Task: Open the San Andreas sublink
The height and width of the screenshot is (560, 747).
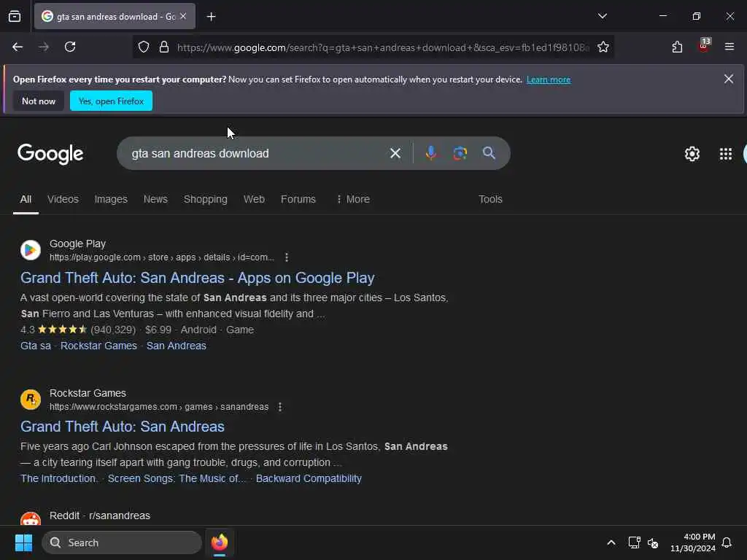Action: coord(177,346)
